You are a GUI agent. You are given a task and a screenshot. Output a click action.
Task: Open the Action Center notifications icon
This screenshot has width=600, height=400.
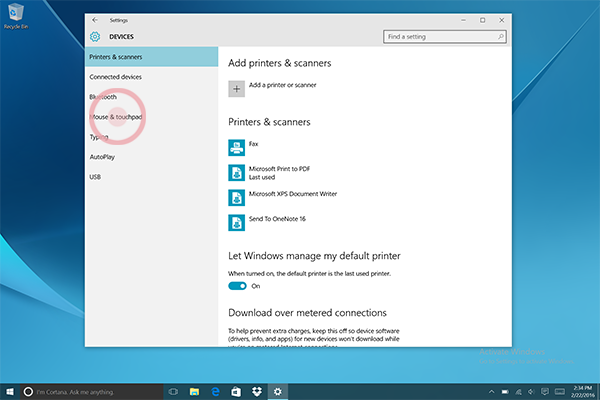[545, 392]
